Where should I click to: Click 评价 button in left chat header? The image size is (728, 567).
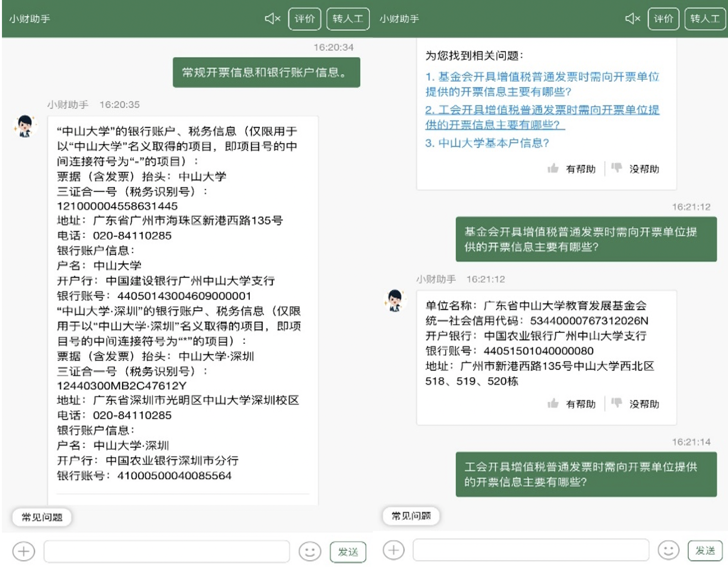click(304, 19)
